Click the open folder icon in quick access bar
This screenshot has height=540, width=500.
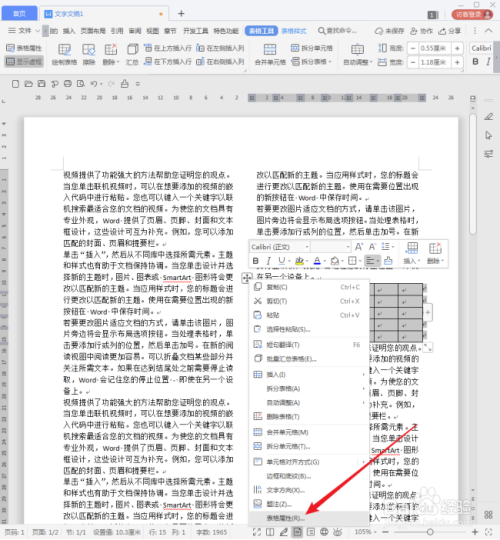pyautogui.click(x=28, y=84)
